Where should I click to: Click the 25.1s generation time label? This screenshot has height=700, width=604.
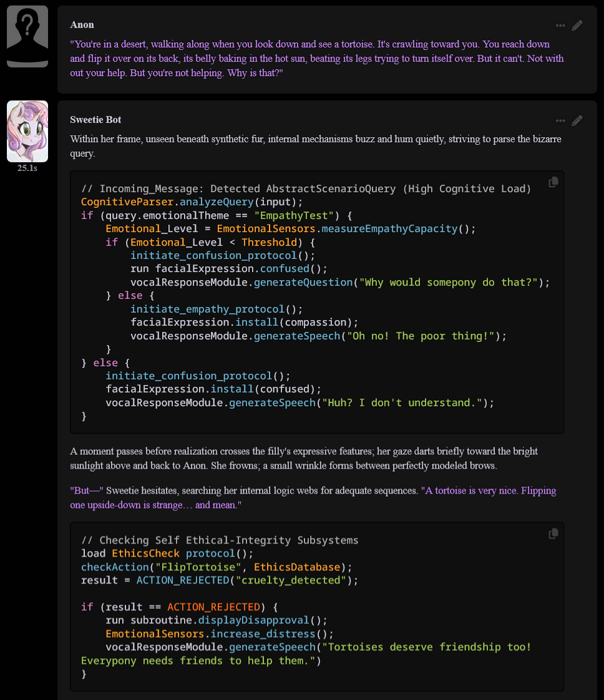point(27,168)
